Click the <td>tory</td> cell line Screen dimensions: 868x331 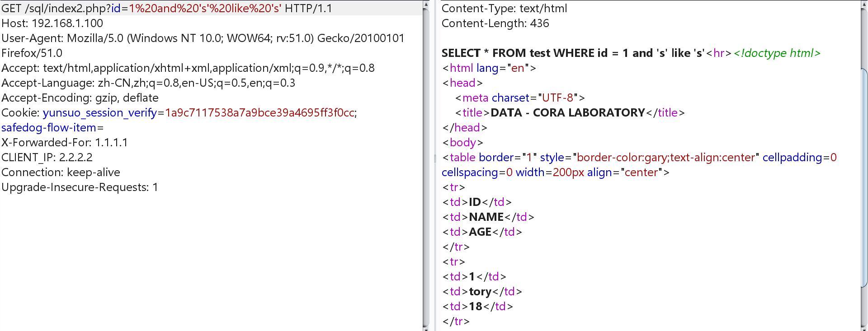click(x=482, y=291)
